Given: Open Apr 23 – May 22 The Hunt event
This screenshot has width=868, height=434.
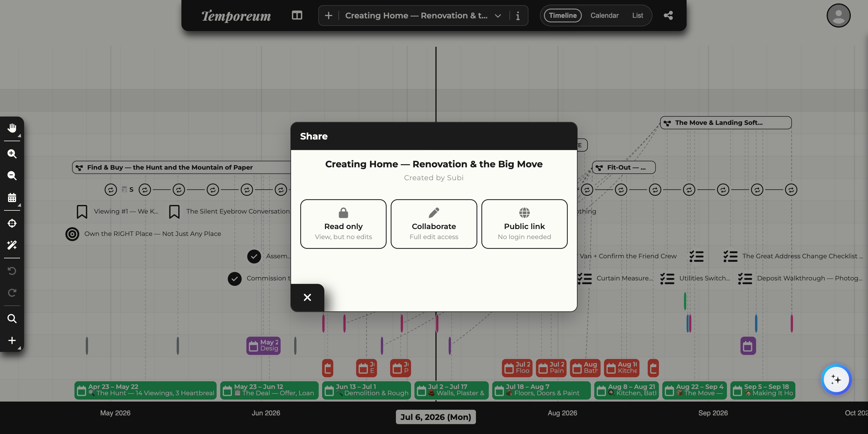Looking at the screenshot, I should [x=146, y=390].
